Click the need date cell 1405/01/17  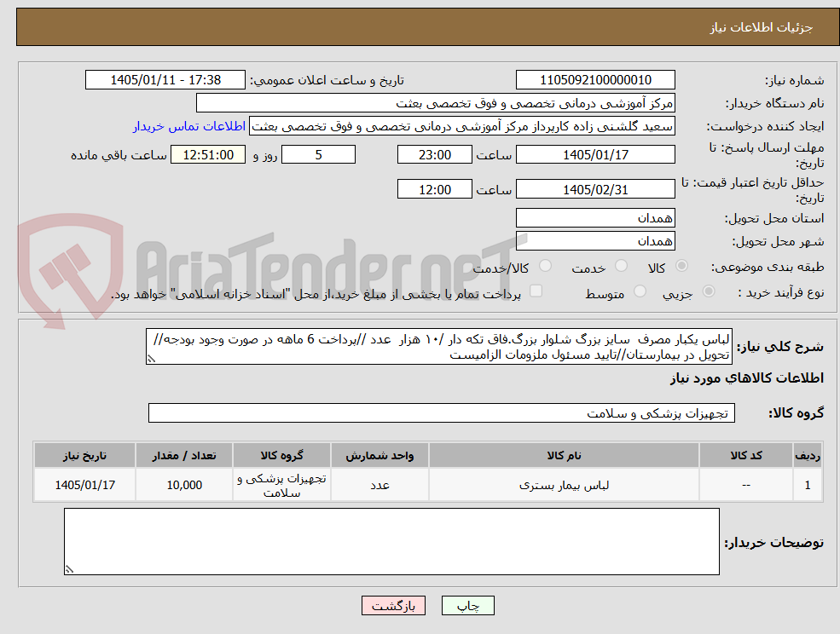coord(84,485)
